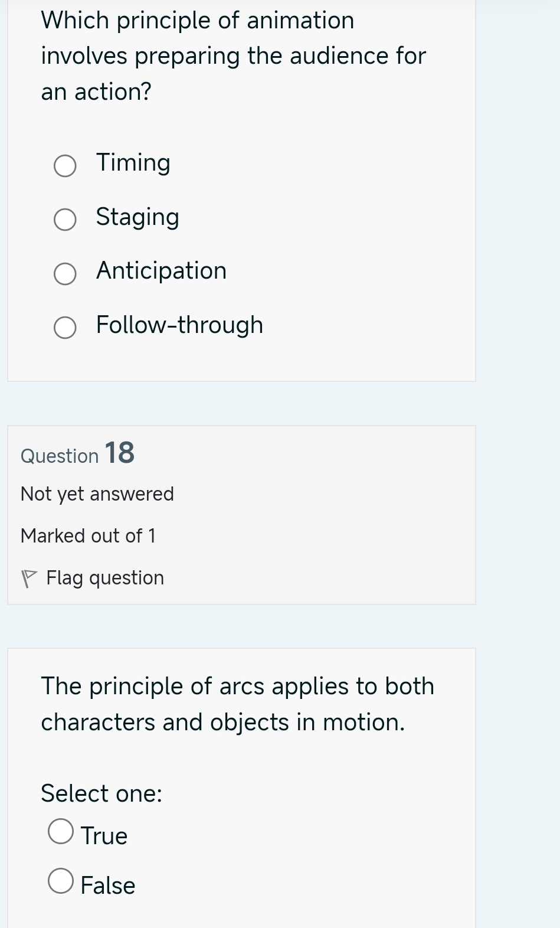Select the Staging answer option
This screenshot has width=560, height=928.
(64, 220)
